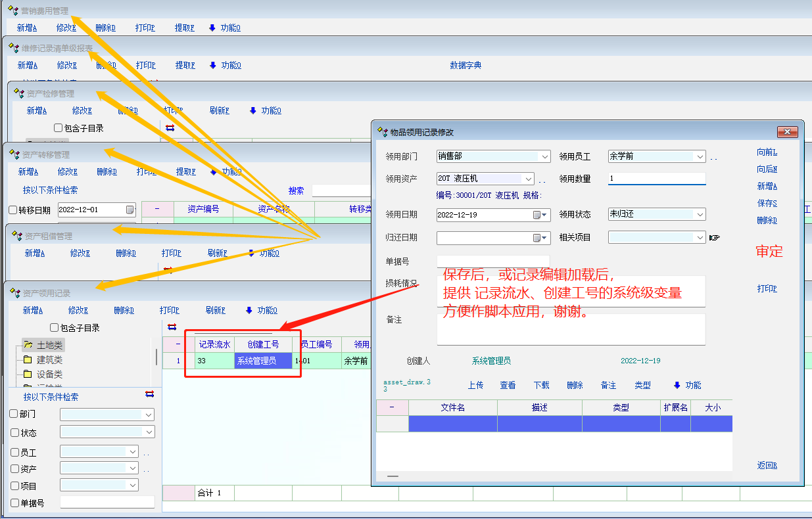
Task: Click the 功能 arrow in the attachment toolbar
Action: click(x=677, y=385)
